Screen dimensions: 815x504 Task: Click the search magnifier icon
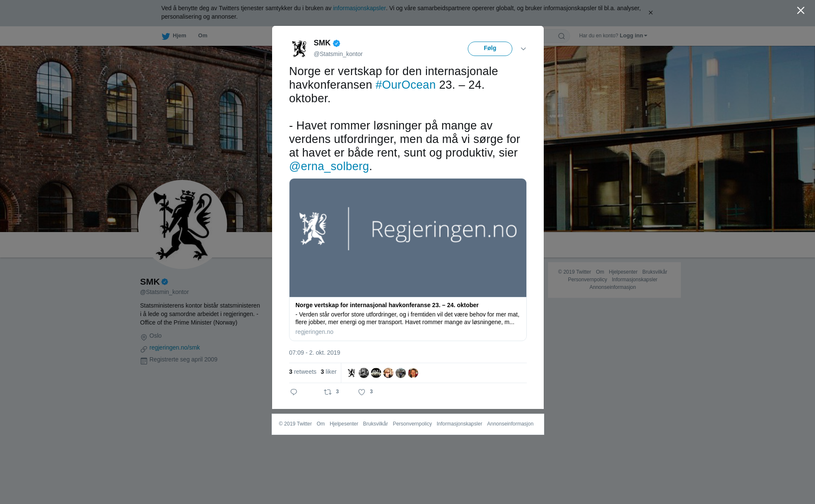point(562,36)
